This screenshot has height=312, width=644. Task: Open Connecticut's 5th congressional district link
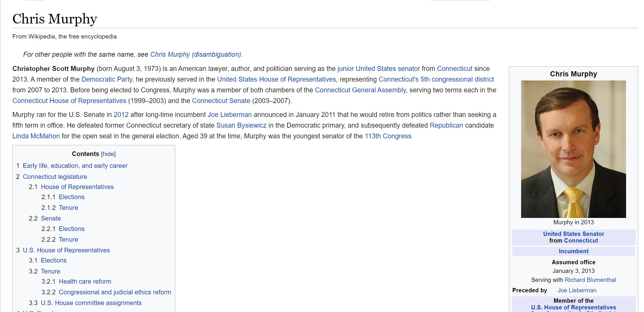point(436,79)
